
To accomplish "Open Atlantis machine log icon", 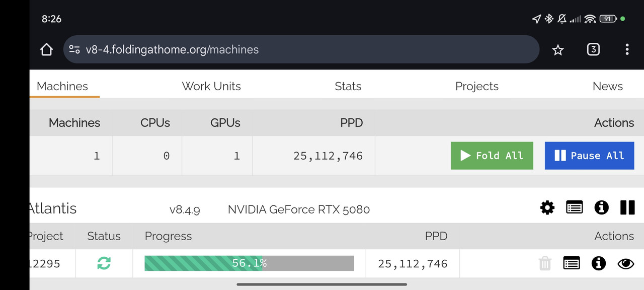I will click(x=575, y=207).
